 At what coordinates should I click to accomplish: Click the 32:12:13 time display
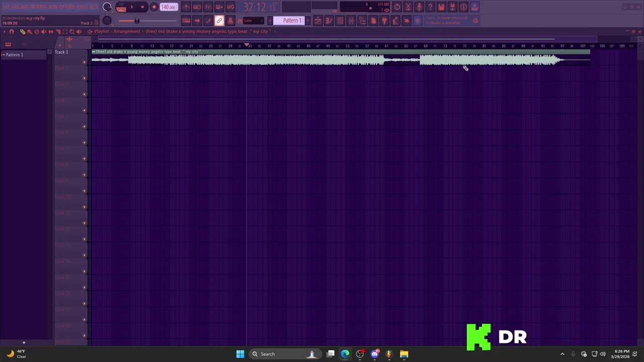(260, 7)
